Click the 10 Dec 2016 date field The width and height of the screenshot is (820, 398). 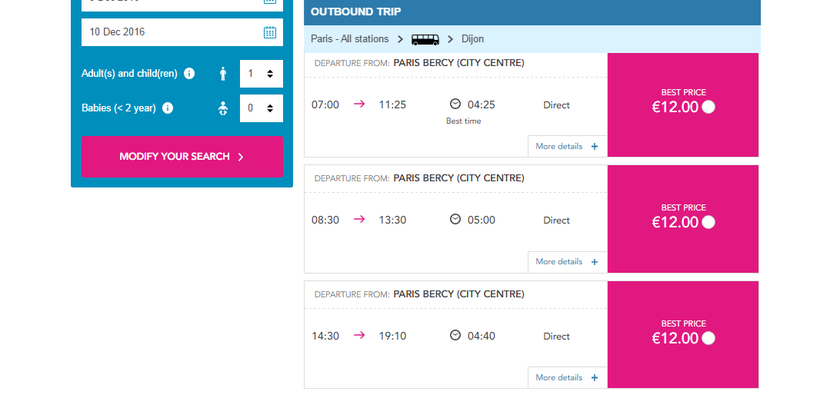182,32
